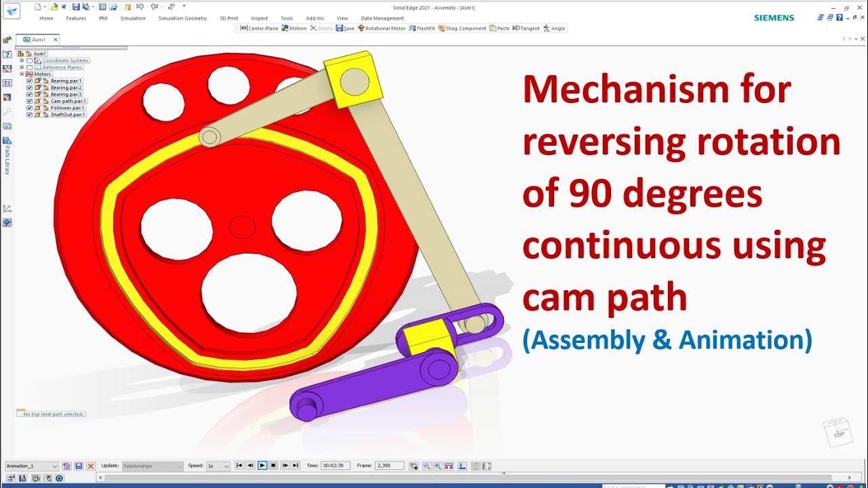Jump to the animation start
The width and height of the screenshot is (868, 488).
(x=239, y=466)
